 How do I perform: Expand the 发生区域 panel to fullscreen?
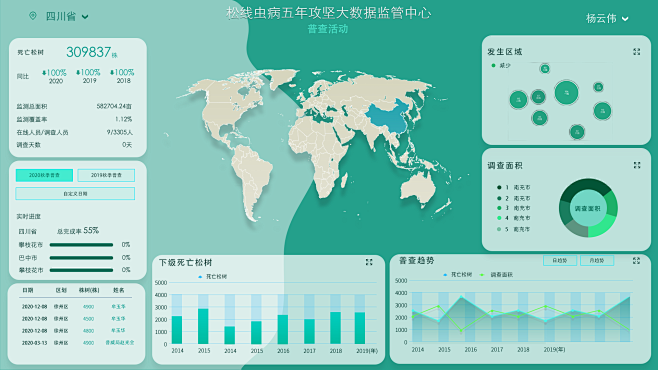637,52
